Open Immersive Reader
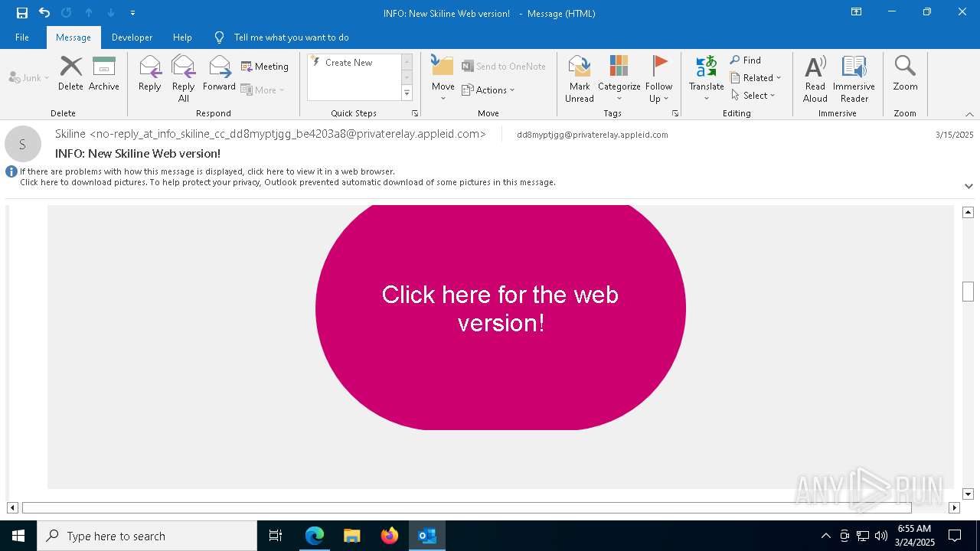Image resolution: width=980 pixels, height=551 pixels. pos(854,79)
